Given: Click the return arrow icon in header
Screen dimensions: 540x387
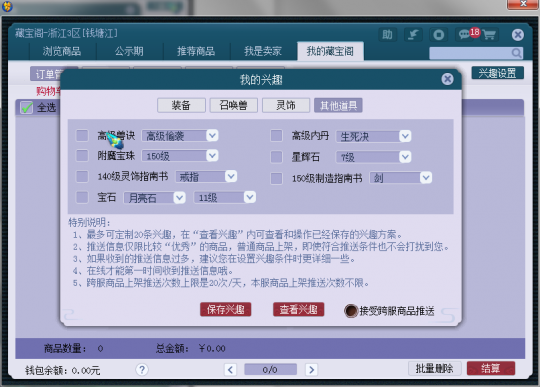Looking at the screenshot, I should point(413,34).
